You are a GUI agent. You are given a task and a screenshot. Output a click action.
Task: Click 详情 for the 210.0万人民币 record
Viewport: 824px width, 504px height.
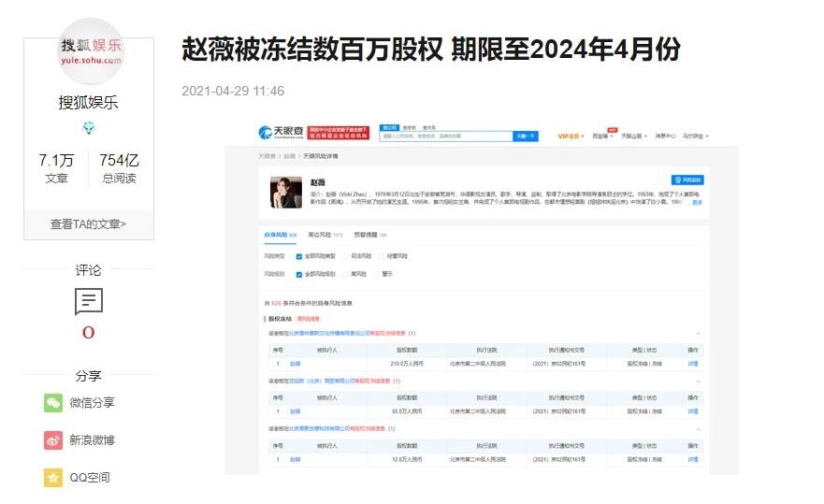point(693,363)
